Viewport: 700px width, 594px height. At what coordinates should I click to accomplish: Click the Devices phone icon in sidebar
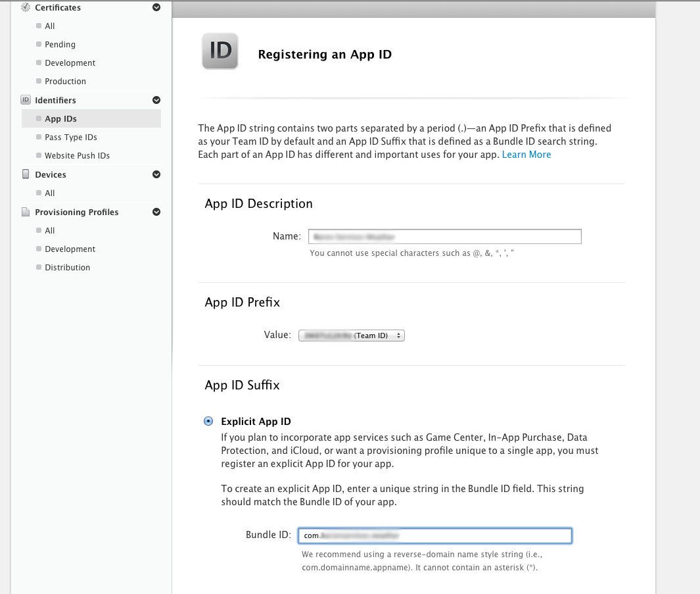(x=26, y=174)
